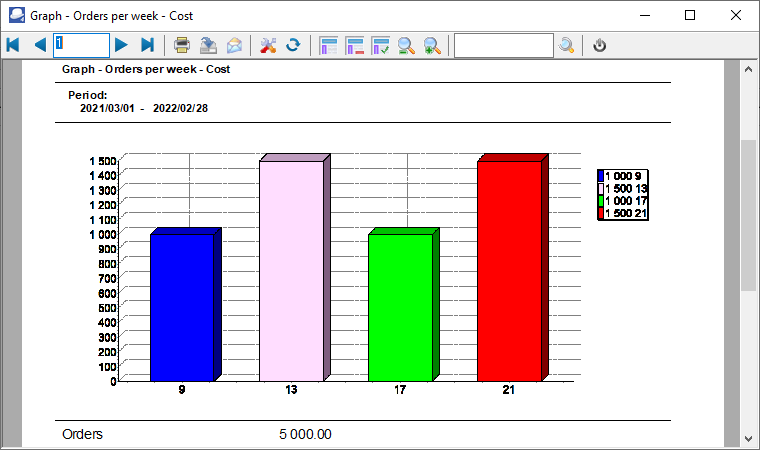This screenshot has height=450, width=760.
Task: Click the scroll up arrow
Action: (x=748, y=69)
